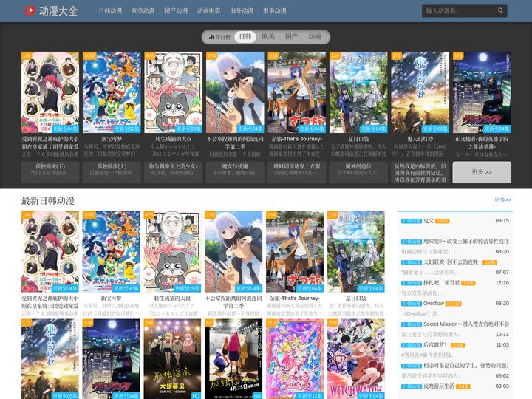Open the WITCH WATCH poster
Image resolution: width=532 pixels, height=399 pixels.
click(356, 359)
